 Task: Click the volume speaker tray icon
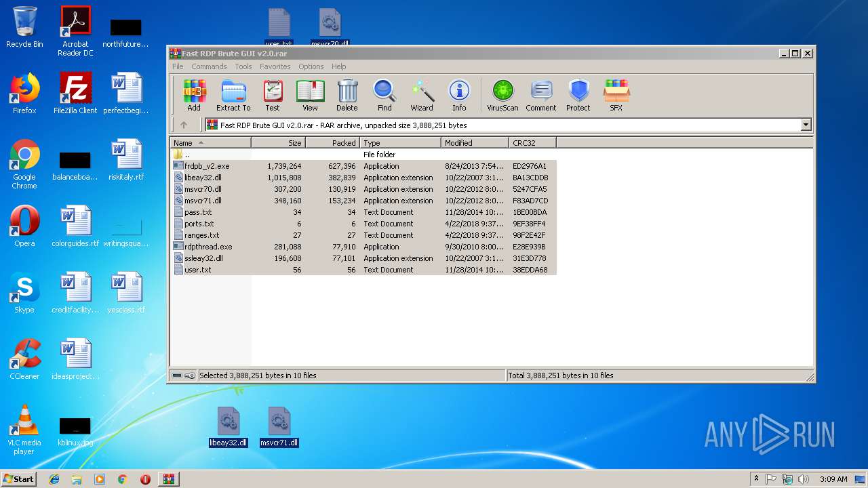804,479
